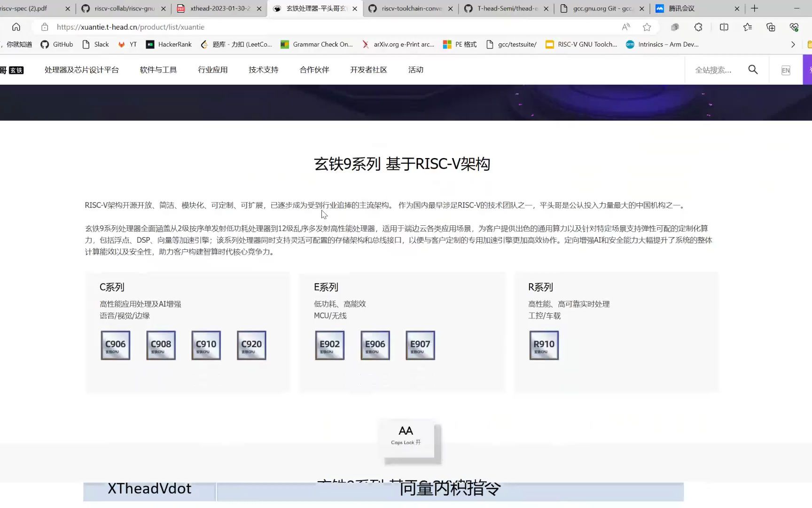Open 活动 menu
The width and height of the screenshot is (812, 508).
(416, 70)
